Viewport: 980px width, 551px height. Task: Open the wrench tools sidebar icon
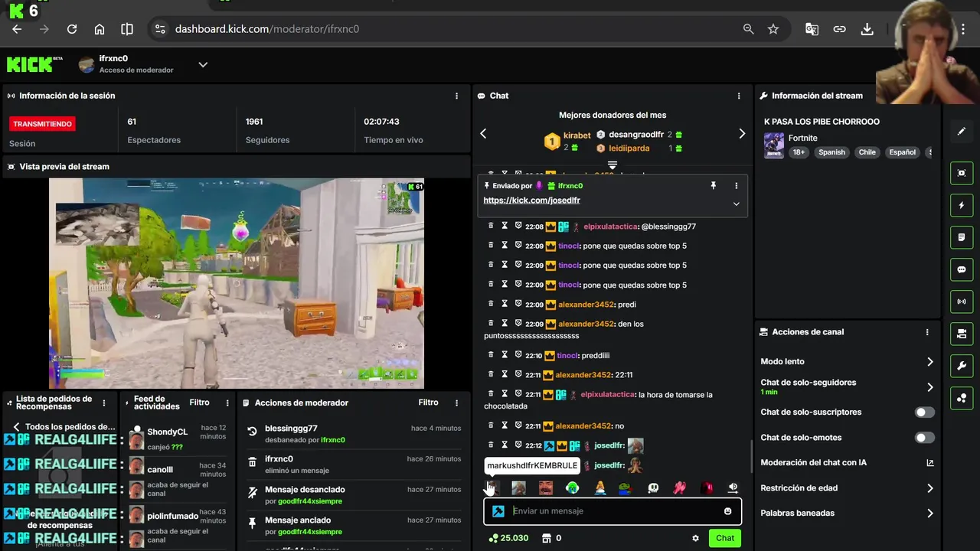pos(962,366)
